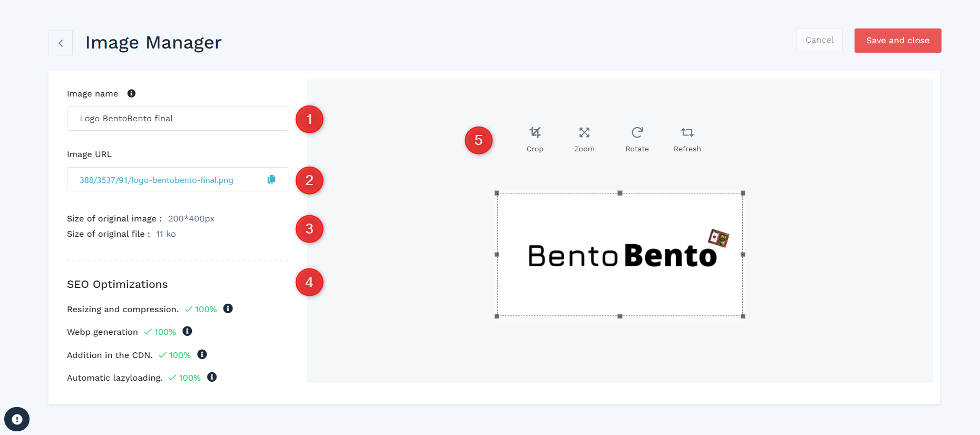Click the logo-bentobento-final.png URL link
980x435 pixels.
tap(156, 180)
